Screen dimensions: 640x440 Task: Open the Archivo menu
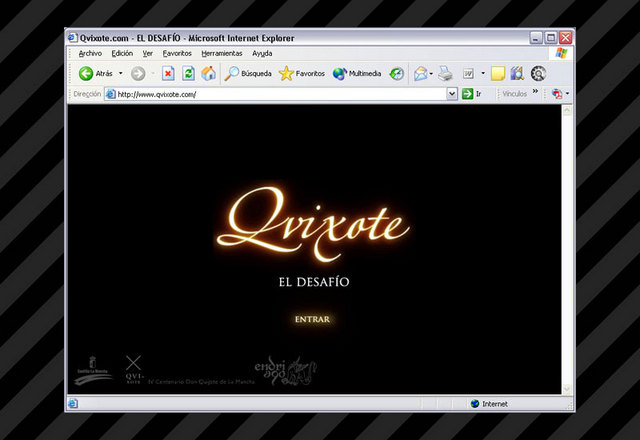coord(90,53)
